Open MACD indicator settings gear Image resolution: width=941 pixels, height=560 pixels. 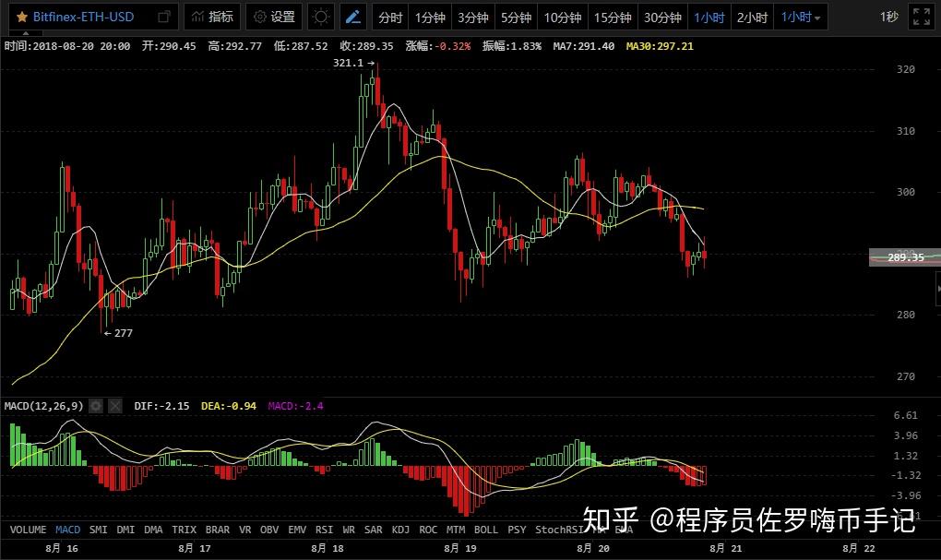(x=96, y=406)
